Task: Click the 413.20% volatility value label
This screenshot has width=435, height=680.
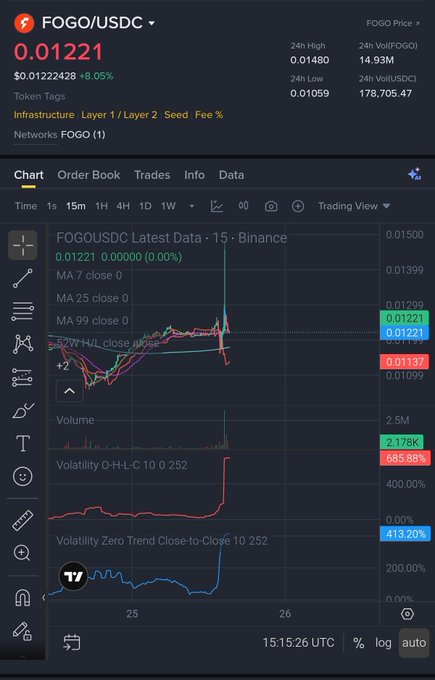Action: (405, 534)
